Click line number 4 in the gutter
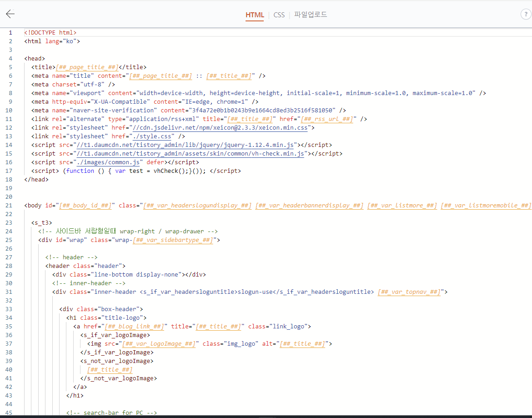The width and height of the screenshot is (532, 418). coord(10,58)
